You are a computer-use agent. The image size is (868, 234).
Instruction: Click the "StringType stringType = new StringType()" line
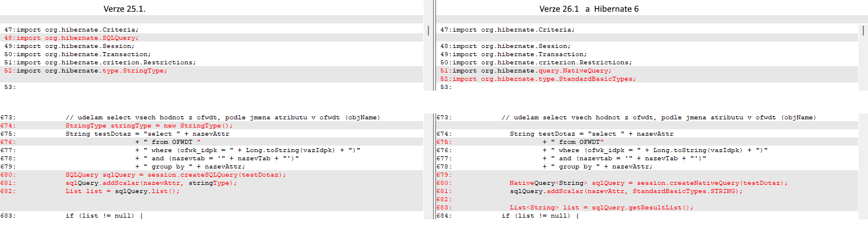point(149,125)
